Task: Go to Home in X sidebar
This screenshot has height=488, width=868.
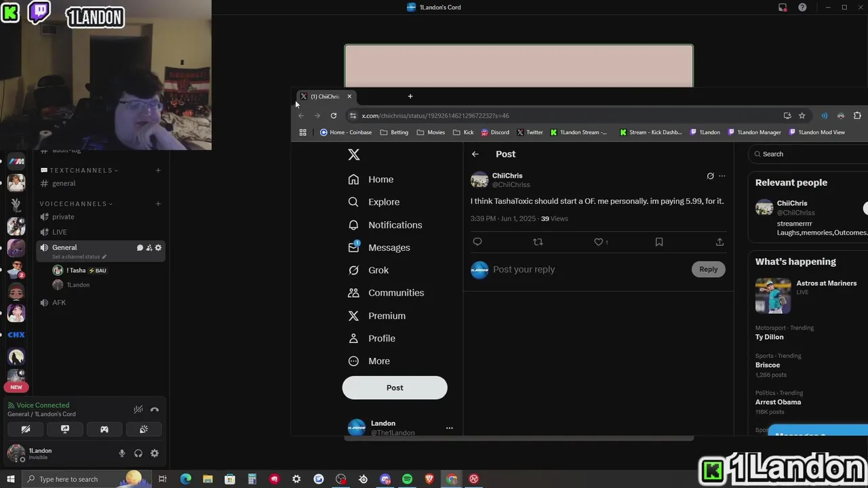Action: 371,180
